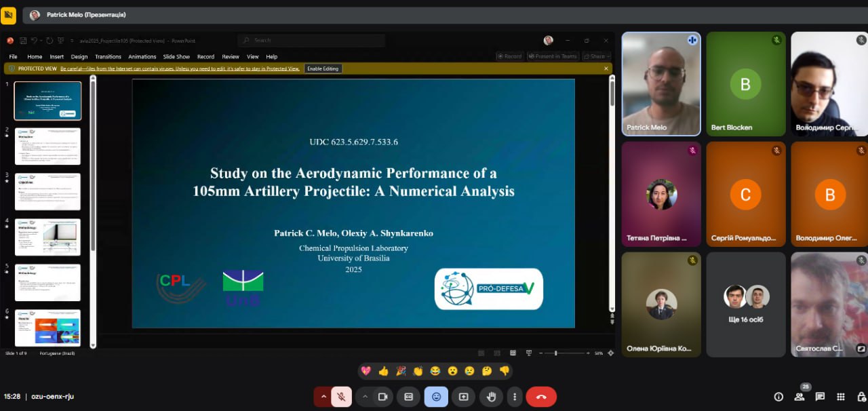Viewport: 868px width, 411px height.
Task: Open the 'Ще 16 осіб' participants tile
Action: coord(746,305)
